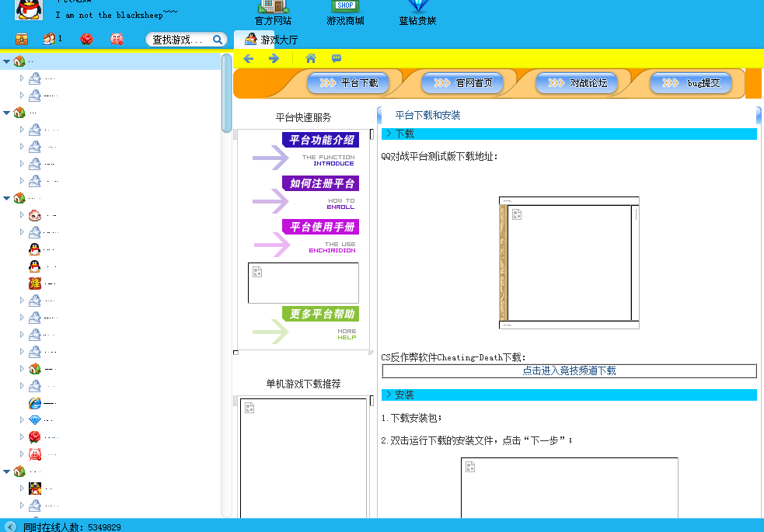Screen dimensions: 764x532
Task: Select the Internet Explorer icon entry in tree
Action: tap(35, 403)
